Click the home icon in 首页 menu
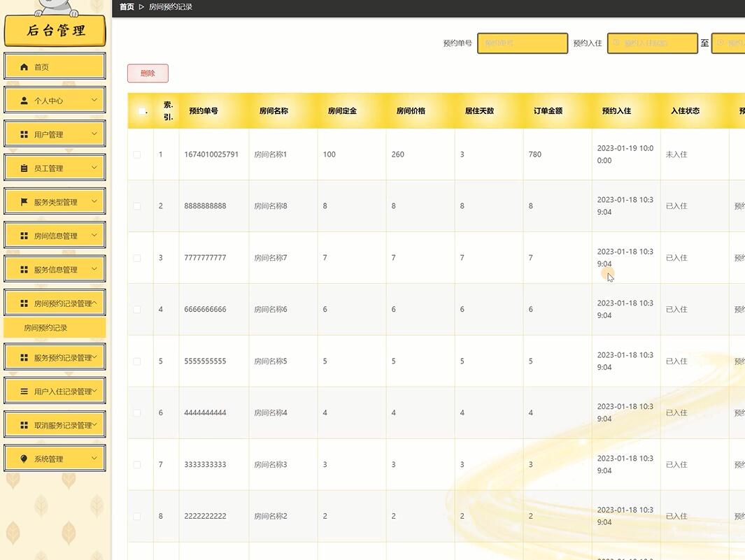Viewport: 745px width, 560px height. pos(24,67)
